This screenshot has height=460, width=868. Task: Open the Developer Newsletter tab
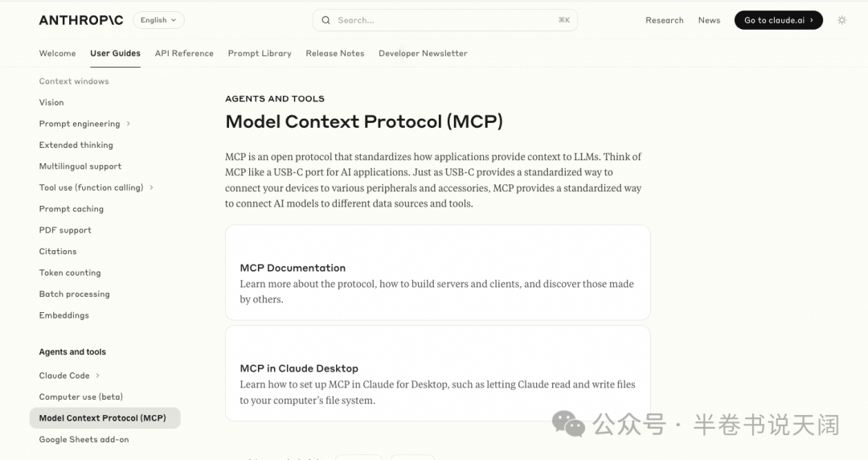click(423, 53)
